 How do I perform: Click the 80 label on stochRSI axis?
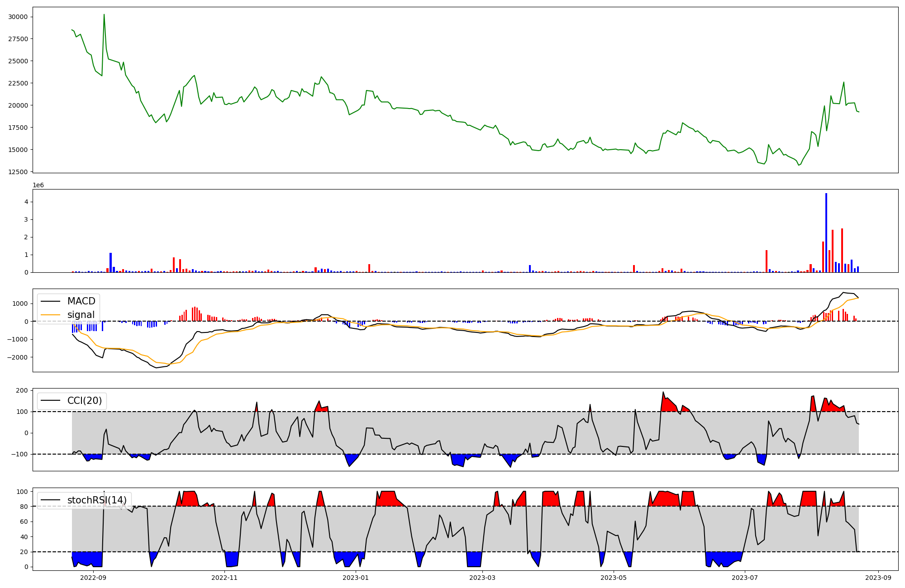click(24, 507)
